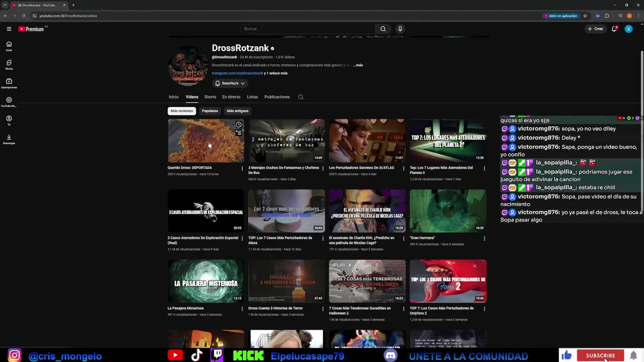
Task: Open options menu for "Gran Hermana" video
Action: click(485, 239)
